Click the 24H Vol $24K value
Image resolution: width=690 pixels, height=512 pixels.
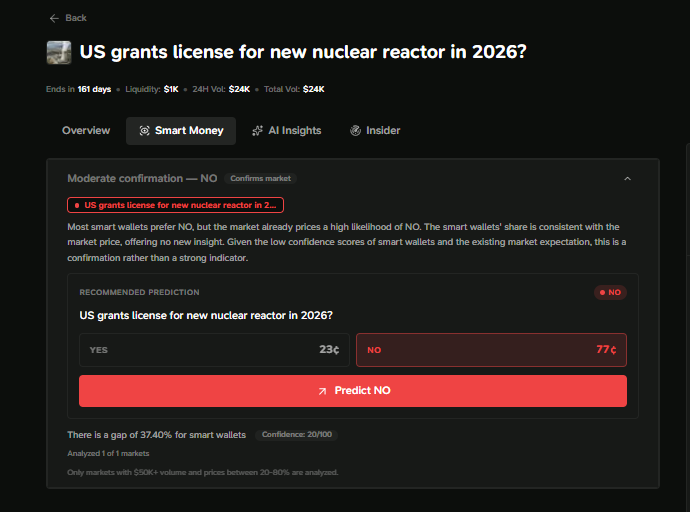[x=239, y=89]
